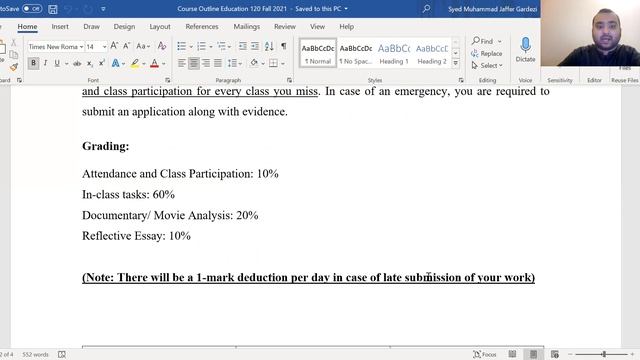The height and width of the screenshot is (360, 640).
Task: Switch to the Layout tab
Action: click(160, 27)
